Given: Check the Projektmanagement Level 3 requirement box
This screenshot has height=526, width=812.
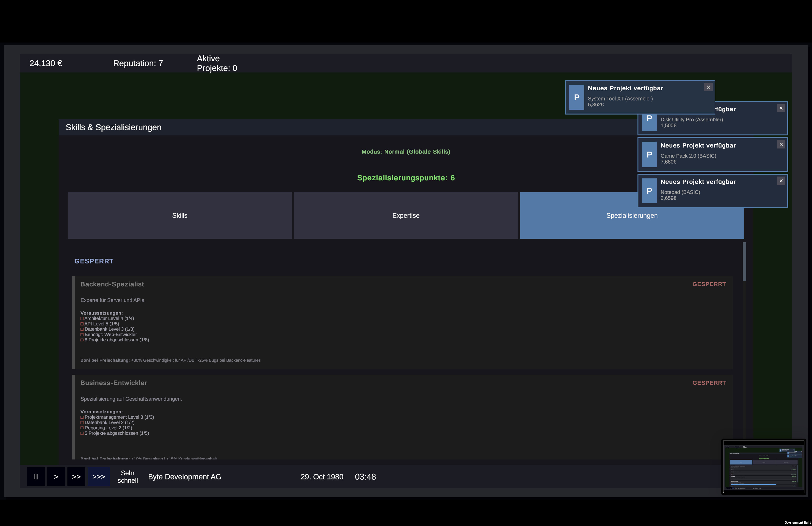Looking at the screenshot, I should [x=82, y=417].
